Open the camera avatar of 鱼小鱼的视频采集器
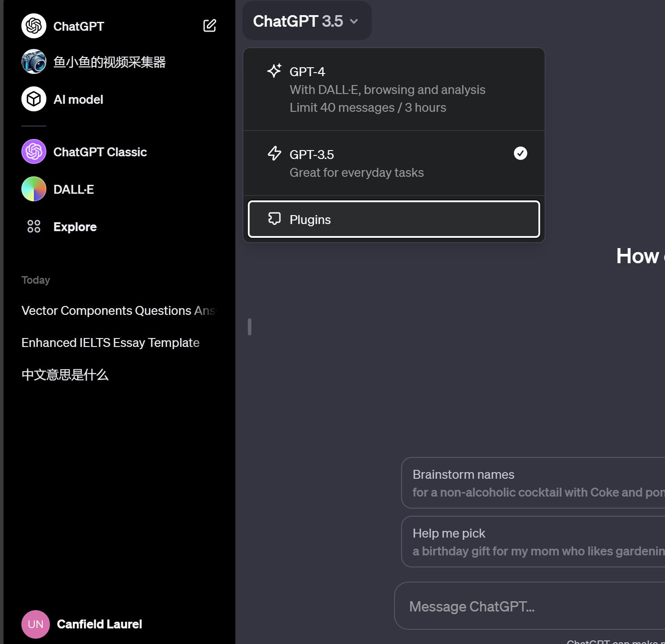665x644 pixels. (34, 61)
